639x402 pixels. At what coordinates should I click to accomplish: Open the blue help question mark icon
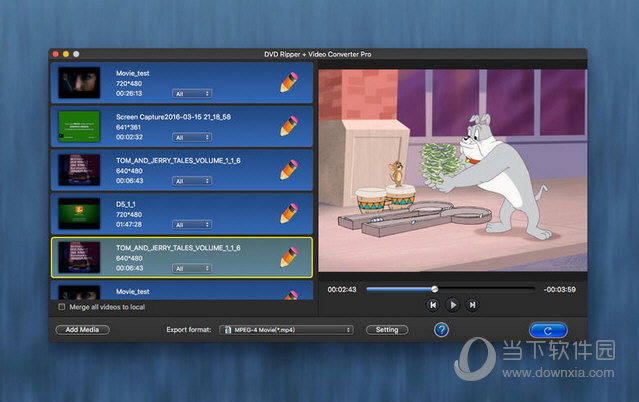pyautogui.click(x=441, y=329)
